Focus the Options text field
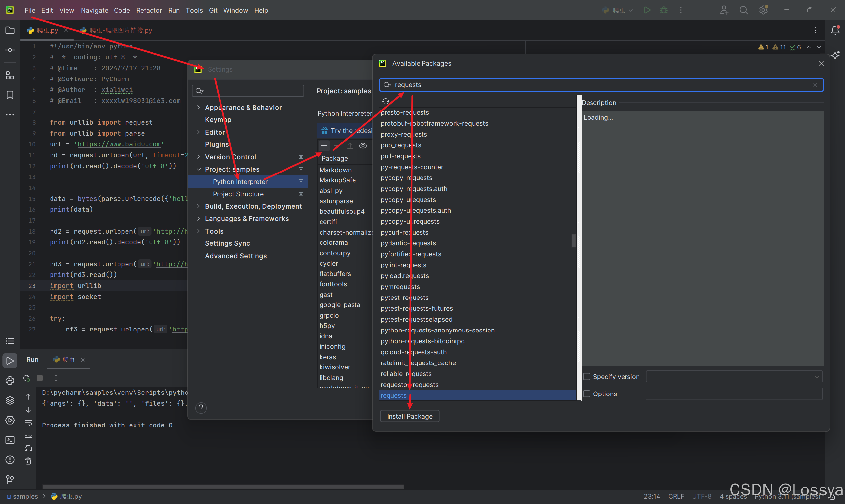This screenshot has height=504, width=845. [734, 394]
